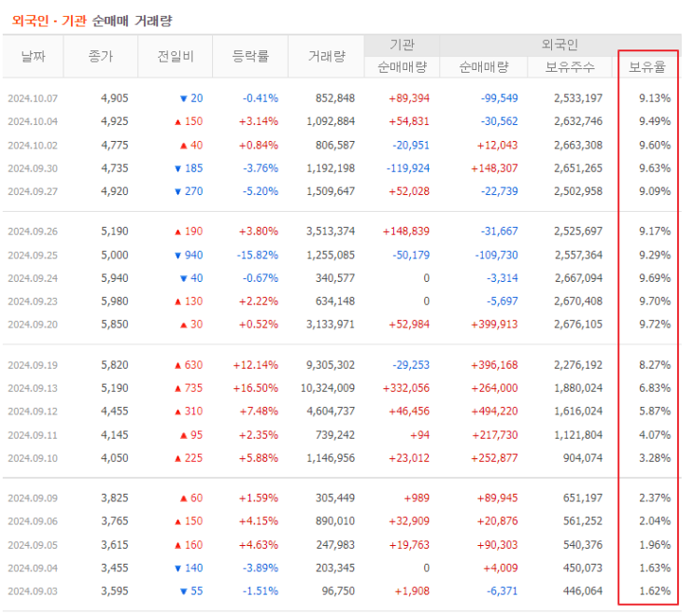Click the change rate +12.14%
Image resolution: width=694 pixels, height=616 pixels.
pos(256,365)
